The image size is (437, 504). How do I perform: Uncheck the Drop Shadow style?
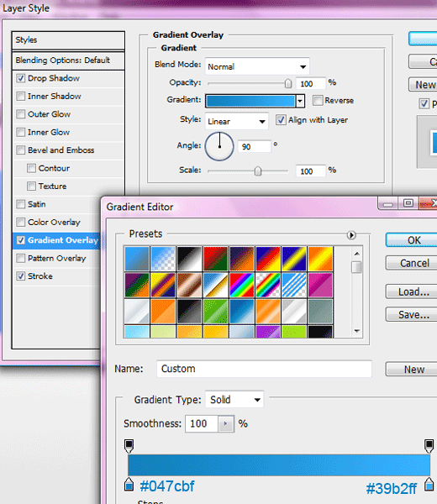21,78
